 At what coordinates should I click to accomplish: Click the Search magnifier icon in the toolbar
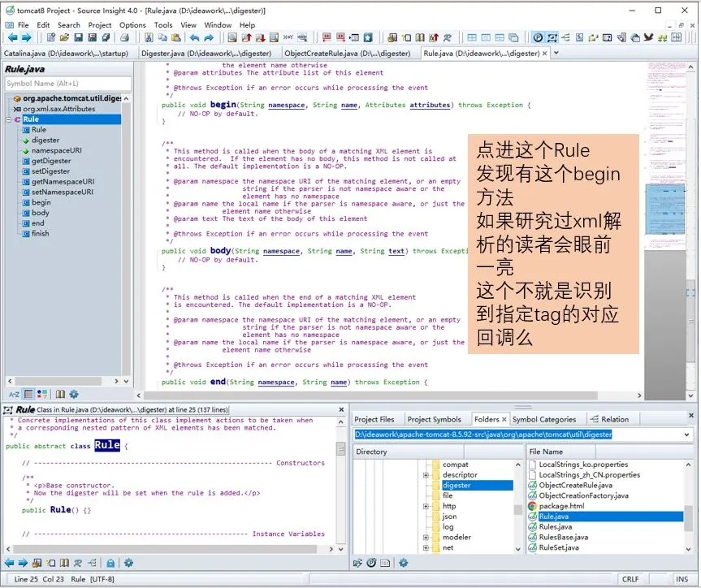[x=232, y=37]
